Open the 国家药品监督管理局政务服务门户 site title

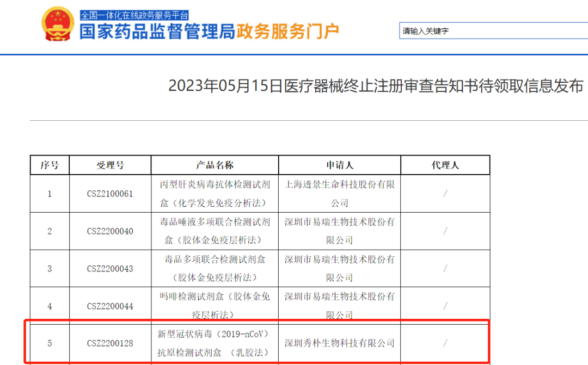pyautogui.click(x=209, y=32)
